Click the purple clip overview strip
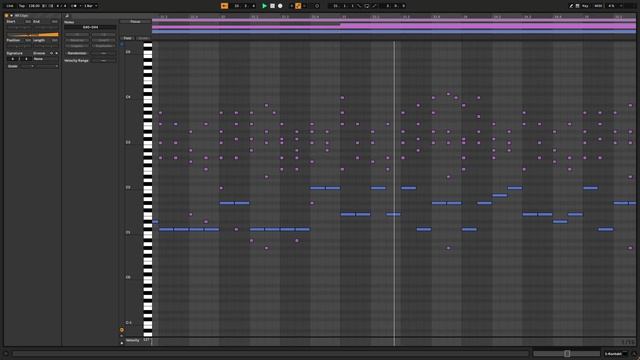 point(393,26)
